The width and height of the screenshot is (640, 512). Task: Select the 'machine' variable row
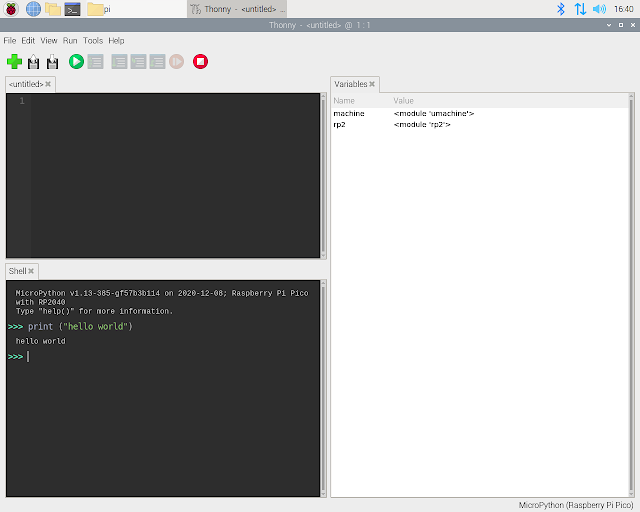pos(480,114)
